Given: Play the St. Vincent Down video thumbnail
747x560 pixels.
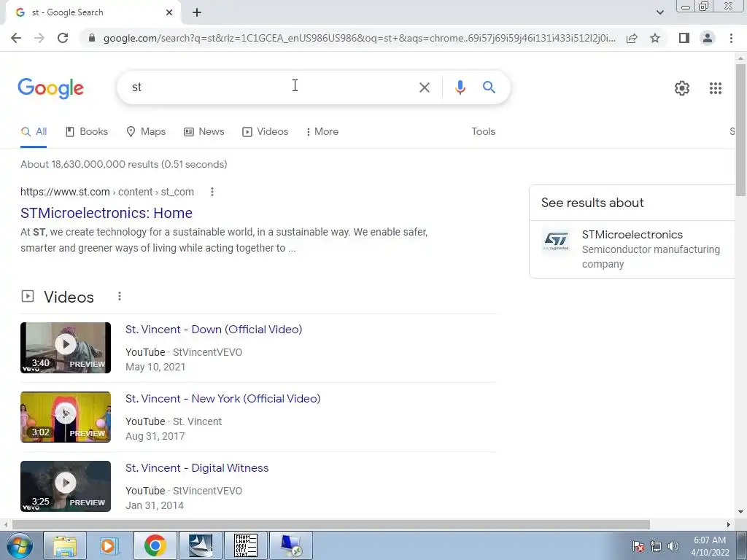Looking at the screenshot, I should pyautogui.click(x=66, y=348).
